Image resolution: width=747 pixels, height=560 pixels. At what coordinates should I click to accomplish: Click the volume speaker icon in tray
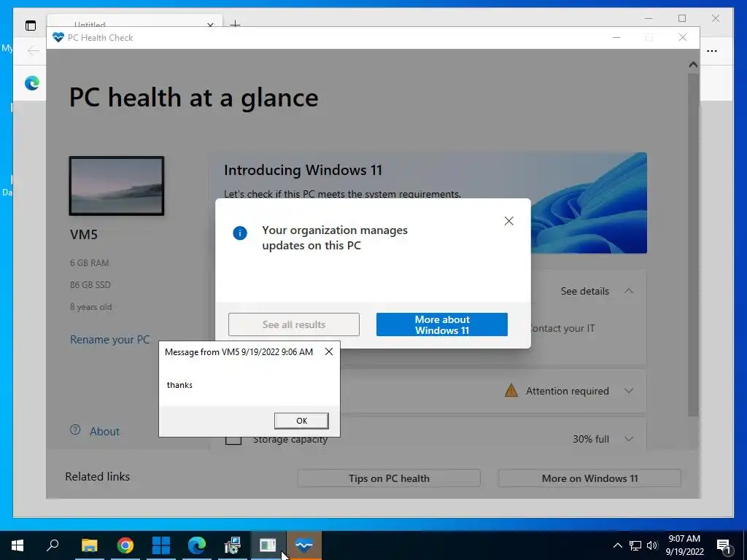coord(652,545)
